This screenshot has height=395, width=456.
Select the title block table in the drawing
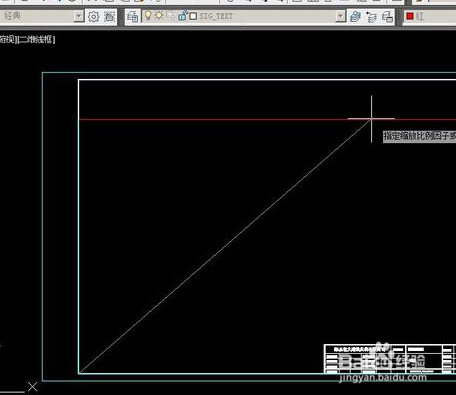click(390, 359)
